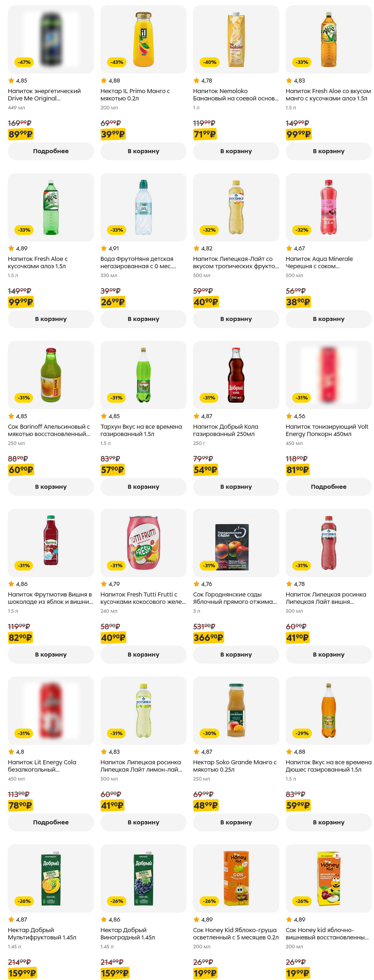Open Fresh Aloe mango bottle image
Image resolution: width=374 pixels, height=980 pixels.
pos(328,40)
